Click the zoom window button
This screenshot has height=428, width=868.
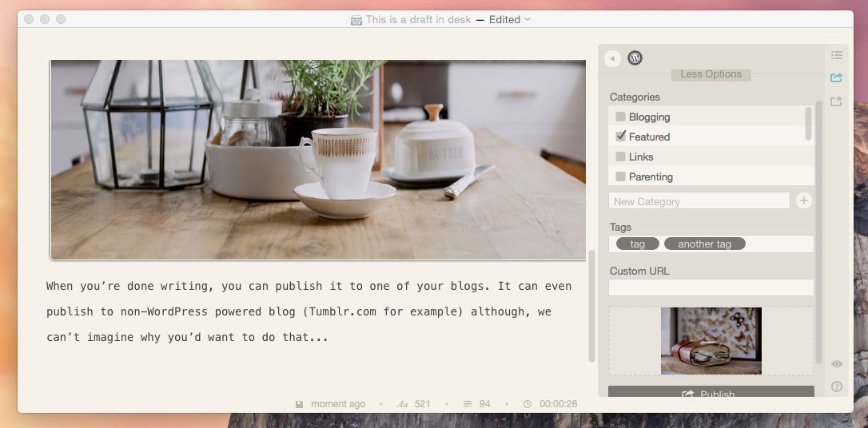[61, 19]
